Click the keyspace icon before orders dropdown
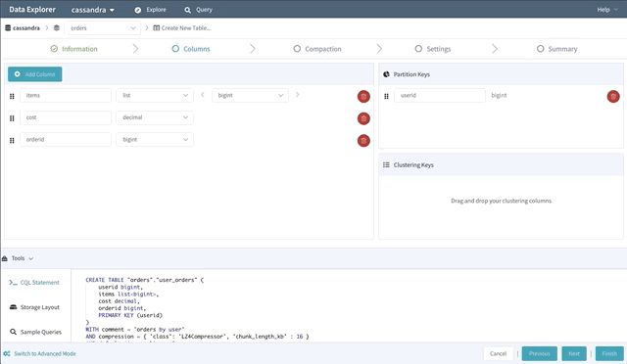Viewport: 627px width, 364px height. click(57, 28)
